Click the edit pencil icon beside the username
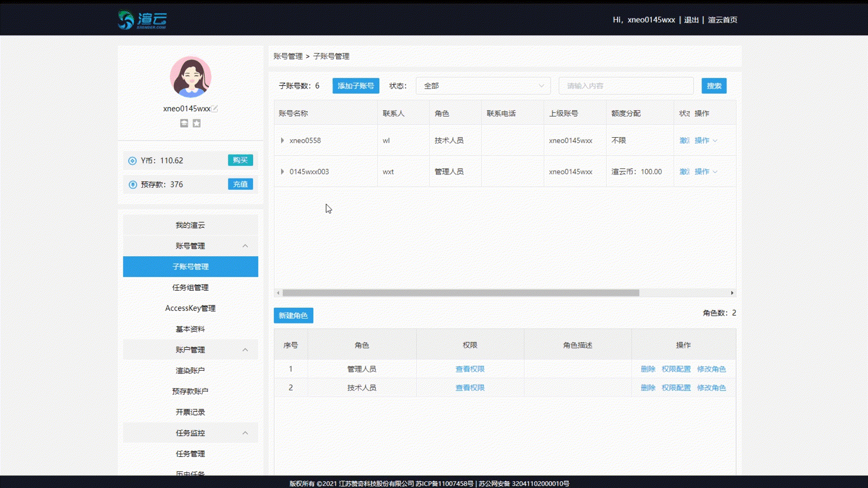 click(215, 108)
